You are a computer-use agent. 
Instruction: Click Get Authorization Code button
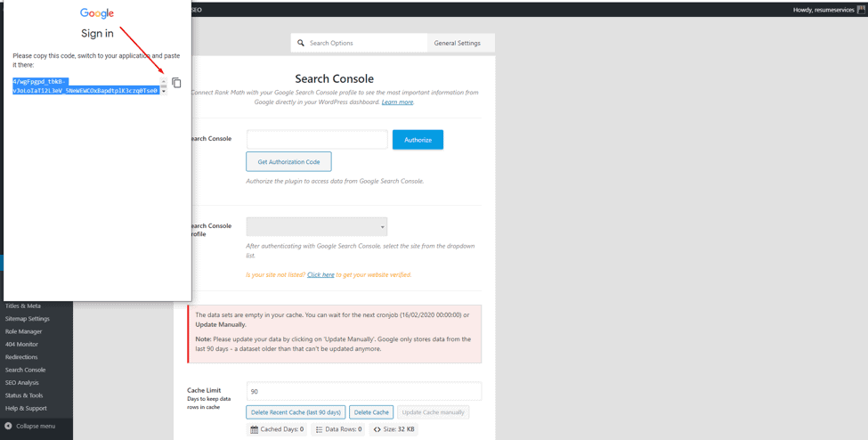point(288,162)
